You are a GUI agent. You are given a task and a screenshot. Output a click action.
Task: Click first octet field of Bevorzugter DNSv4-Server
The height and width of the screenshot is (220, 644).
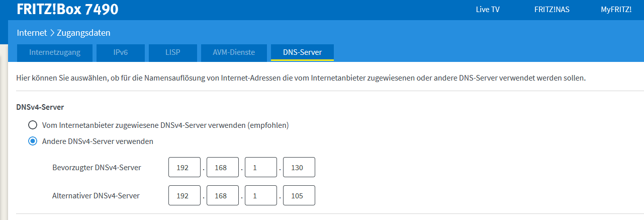[x=185, y=167]
